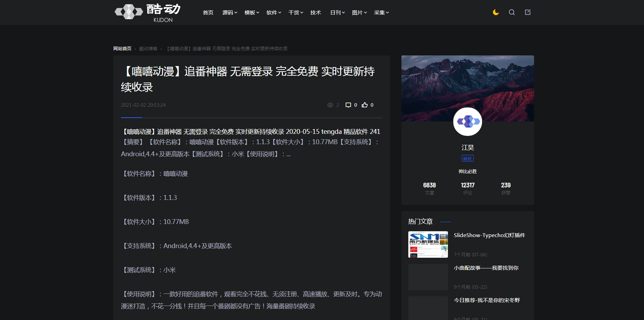This screenshot has height=320, width=644.
Task: Toggle the dark mode moon icon
Action: tap(496, 12)
